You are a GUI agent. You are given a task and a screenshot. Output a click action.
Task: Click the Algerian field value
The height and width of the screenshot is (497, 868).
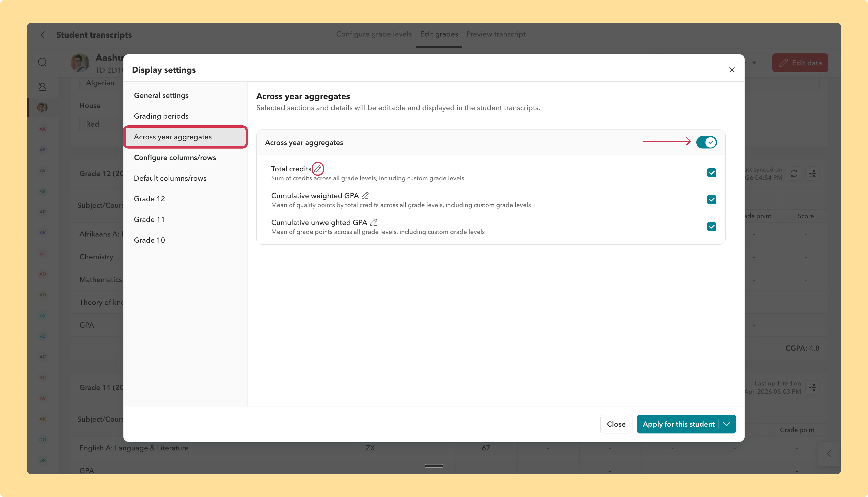100,83
